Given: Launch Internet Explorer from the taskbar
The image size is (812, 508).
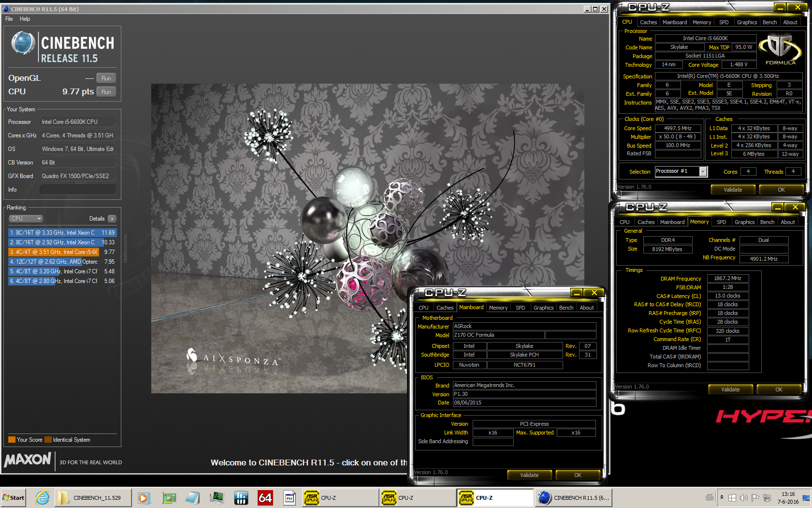Looking at the screenshot, I should (43, 497).
